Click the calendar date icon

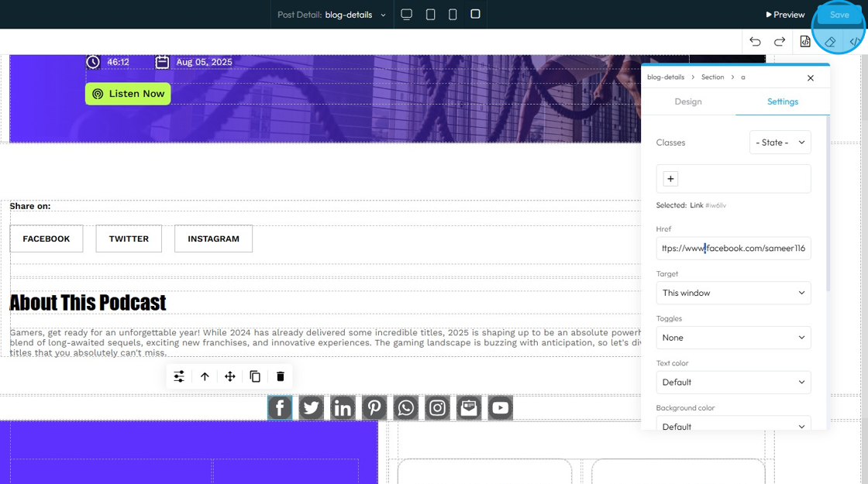162,62
